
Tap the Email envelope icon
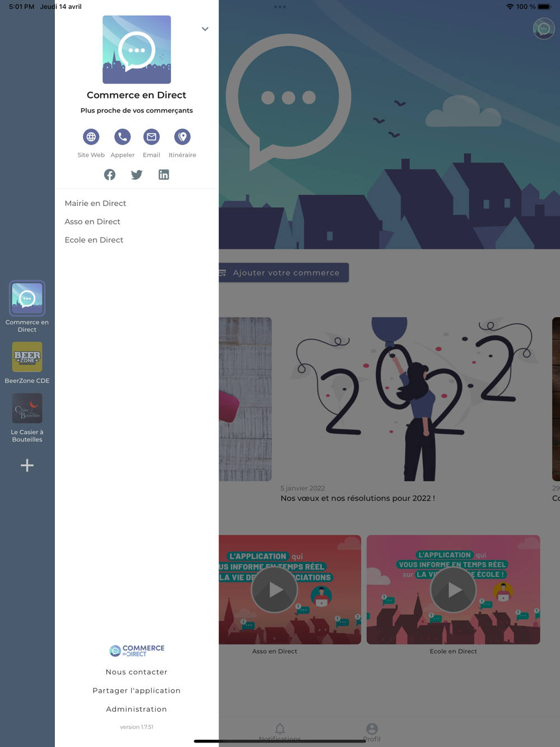[151, 137]
